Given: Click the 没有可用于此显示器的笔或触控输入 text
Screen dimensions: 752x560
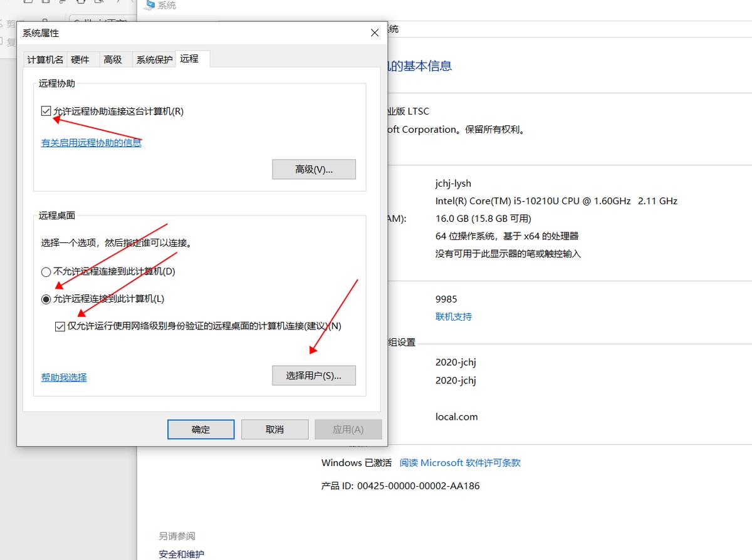Looking at the screenshot, I should click(508, 254).
